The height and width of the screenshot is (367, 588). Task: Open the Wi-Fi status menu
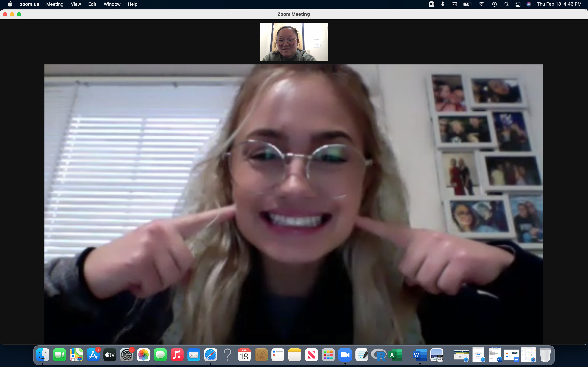click(x=481, y=4)
